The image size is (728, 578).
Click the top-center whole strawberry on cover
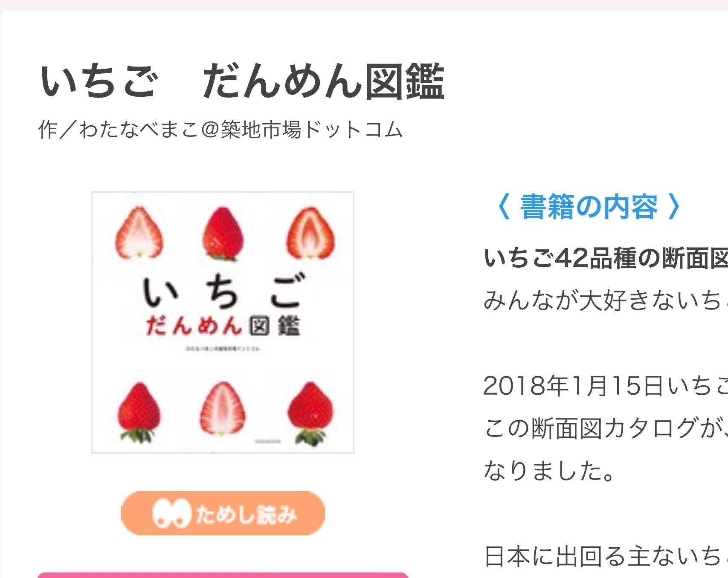[x=223, y=233]
